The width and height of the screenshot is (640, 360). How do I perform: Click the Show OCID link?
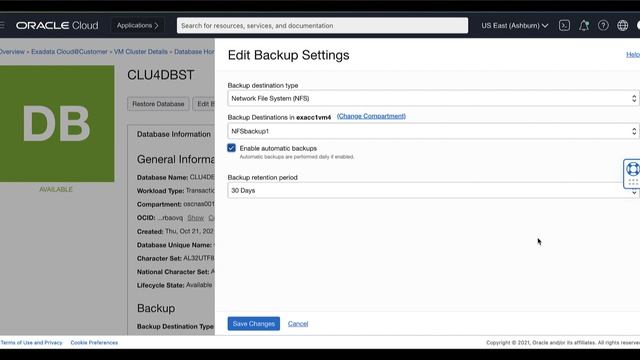(x=196, y=218)
